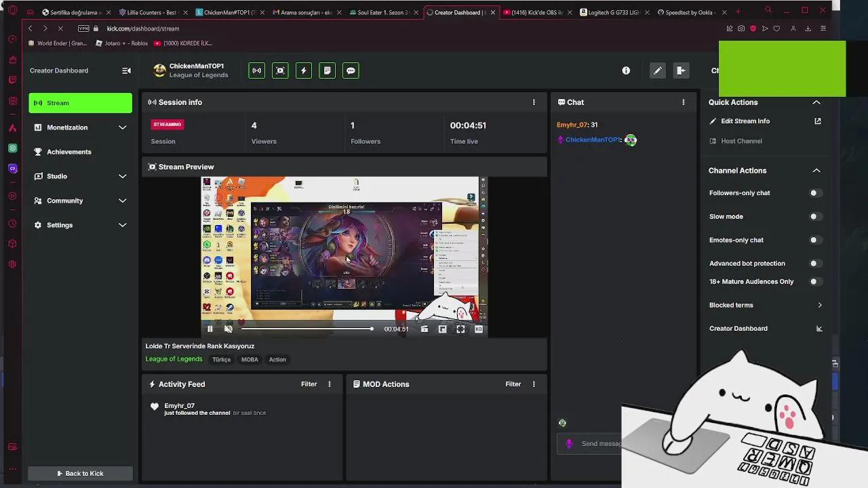This screenshot has height=488, width=868.
Task: Open Session info three-dot menu
Action: pyautogui.click(x=534, y=102)
